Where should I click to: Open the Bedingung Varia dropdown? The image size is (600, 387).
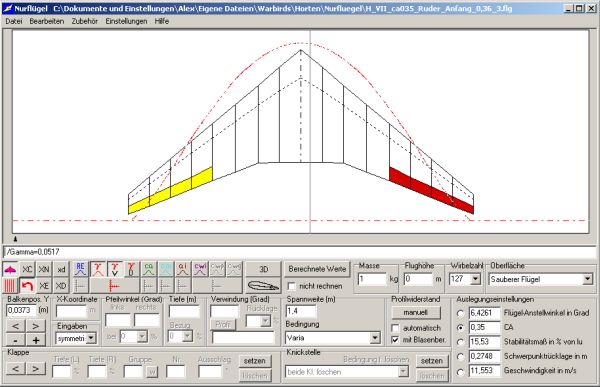click(x=375, y=338)
